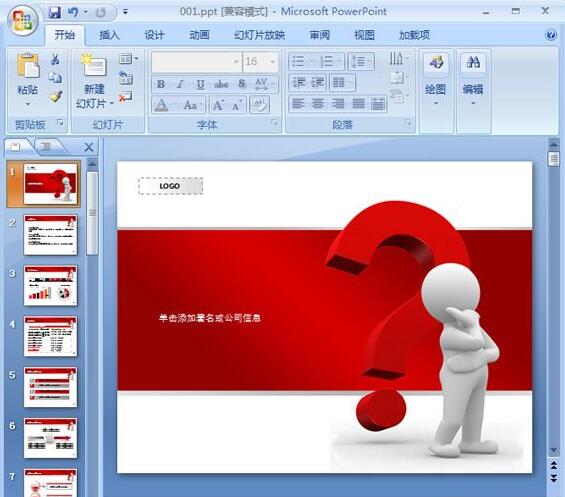The image size is (565, 497).
Task: Delete slide with the red X icon
Action: coord(125,97)
